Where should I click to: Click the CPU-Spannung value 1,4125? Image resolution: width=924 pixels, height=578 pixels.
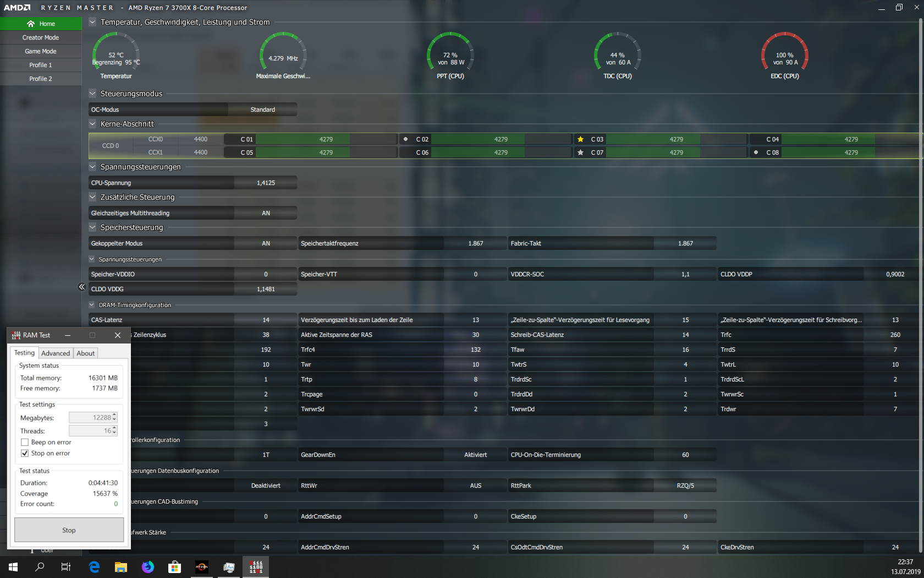click(266, 183)
